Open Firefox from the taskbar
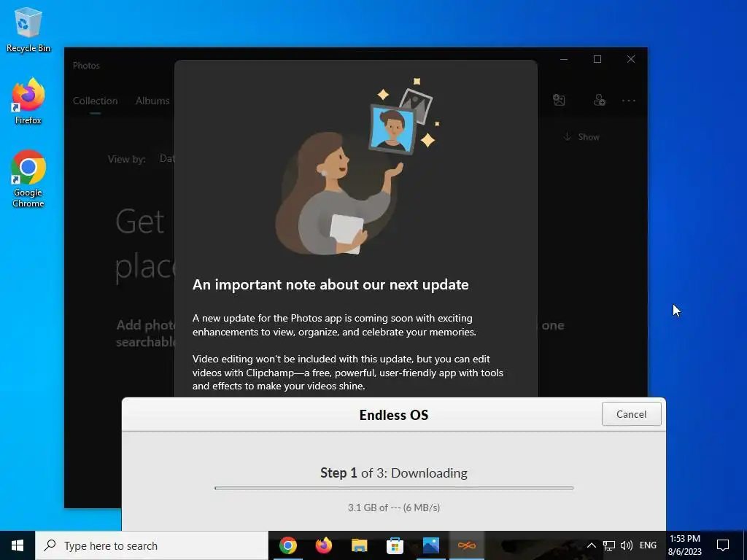This screenshot has width=747, height=560. (324, 545)
